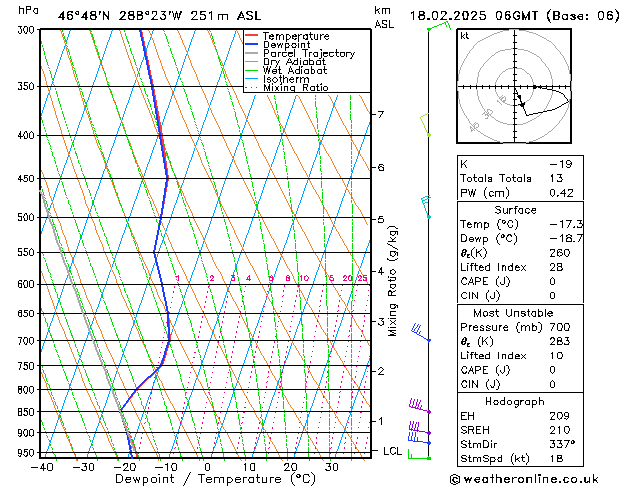629x486 pixels.
Task: Click the 0 temperature axis label
Action: tap(207, 467)
